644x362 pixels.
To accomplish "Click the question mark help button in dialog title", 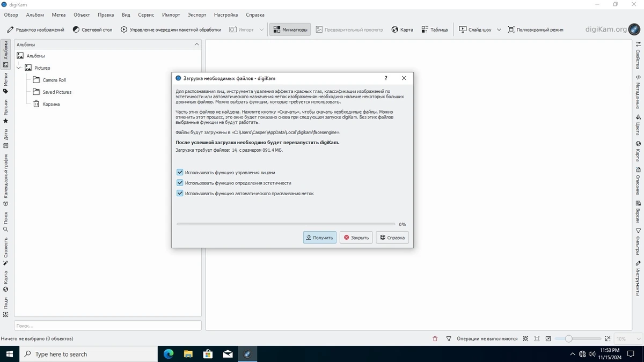I will 386,78.
